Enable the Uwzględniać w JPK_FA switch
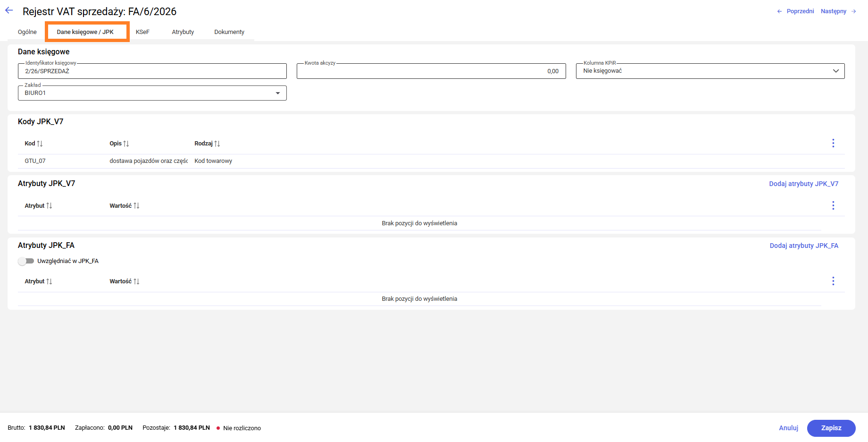 tap(26, 261)
